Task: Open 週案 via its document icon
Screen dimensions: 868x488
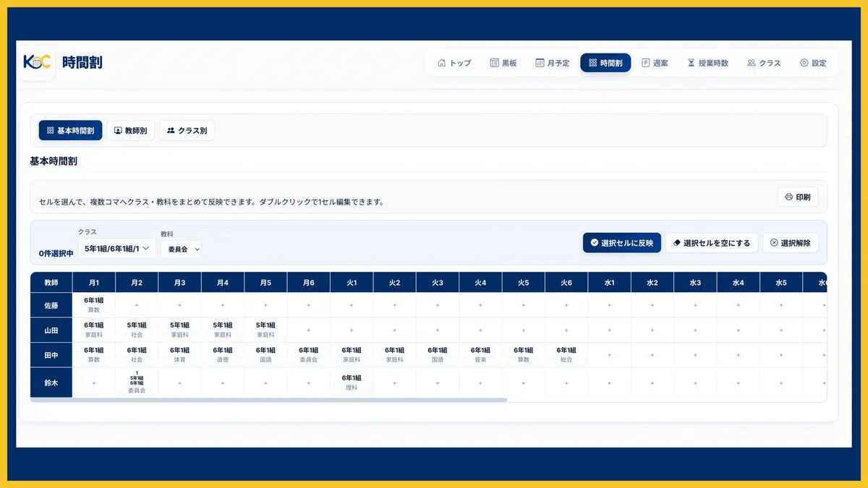Action: point(646,63)
